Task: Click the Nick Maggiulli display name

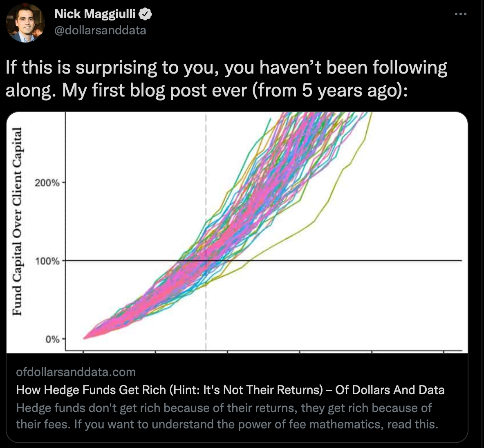Action: pos(95,14)
